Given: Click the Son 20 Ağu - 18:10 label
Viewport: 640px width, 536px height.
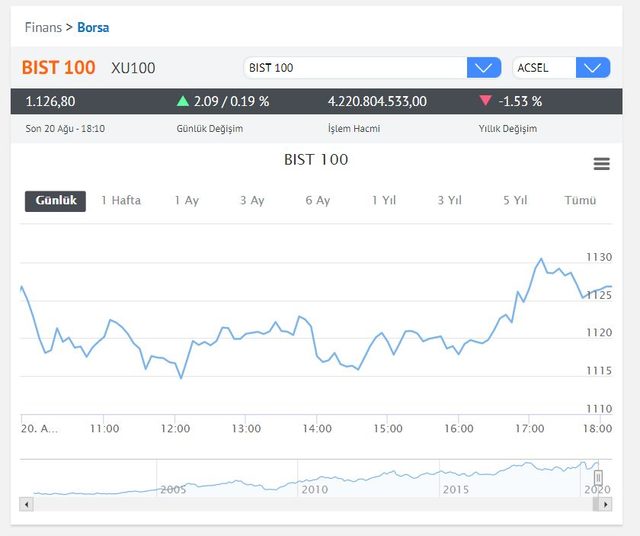Looking at the screenshot, I should 65,129.
